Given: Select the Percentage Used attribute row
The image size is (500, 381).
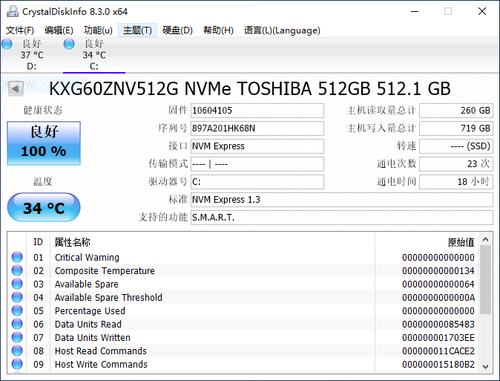Looking at the screenshot, I should click(x=244, y=311).
